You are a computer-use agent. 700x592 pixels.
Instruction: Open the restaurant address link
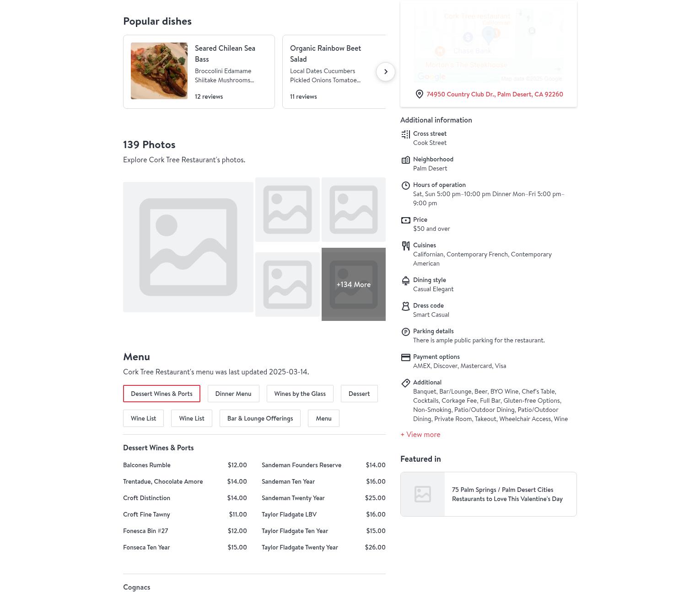coord(495,94)
